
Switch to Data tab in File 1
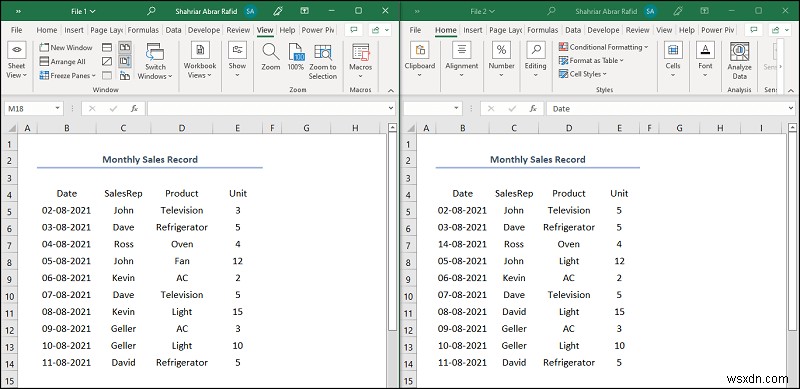[173, 30]
